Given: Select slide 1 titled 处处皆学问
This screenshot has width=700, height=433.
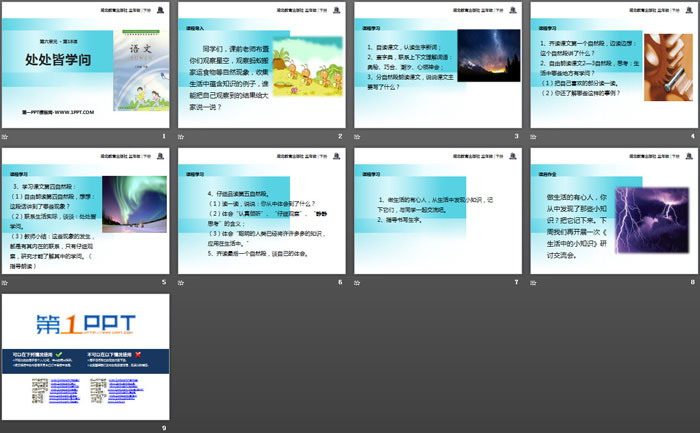Looking at the screenshot, I should (86, 65).
